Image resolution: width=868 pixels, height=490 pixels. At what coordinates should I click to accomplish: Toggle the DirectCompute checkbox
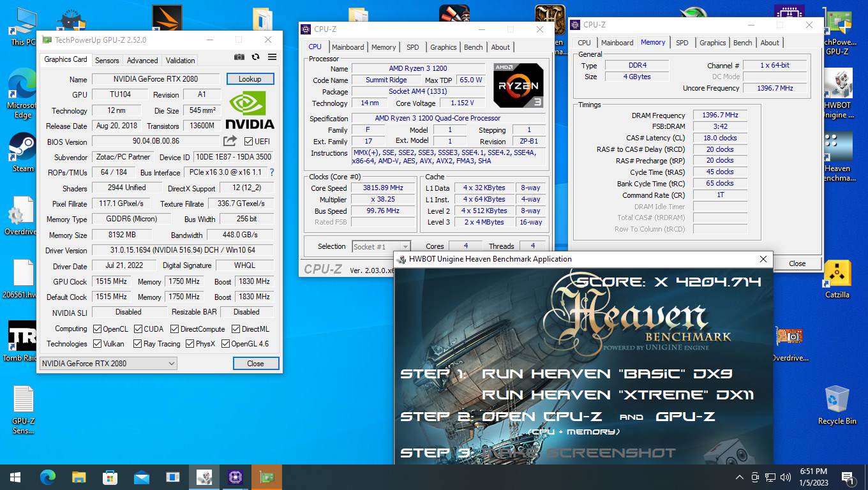click(x=175, y=329)
